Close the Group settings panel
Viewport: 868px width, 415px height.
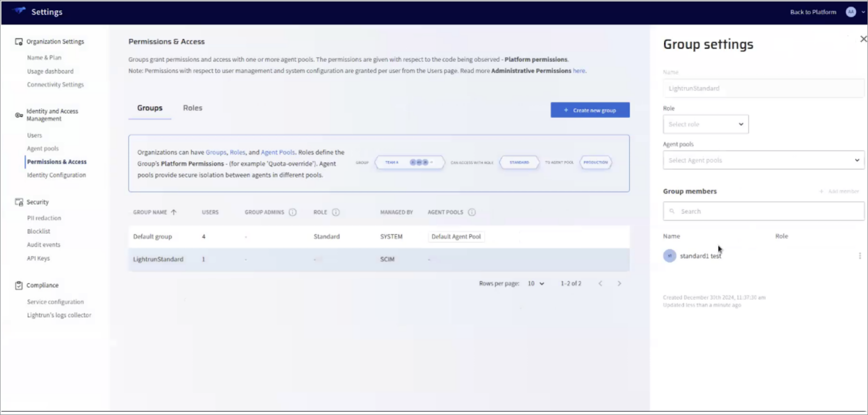pyautogui.click(x=863, y=39)
